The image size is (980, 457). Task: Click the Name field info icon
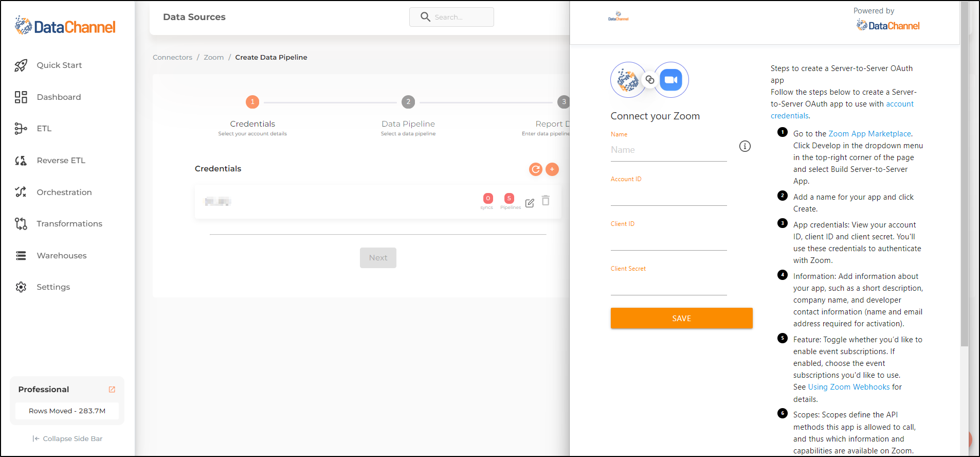pos(745,146)
